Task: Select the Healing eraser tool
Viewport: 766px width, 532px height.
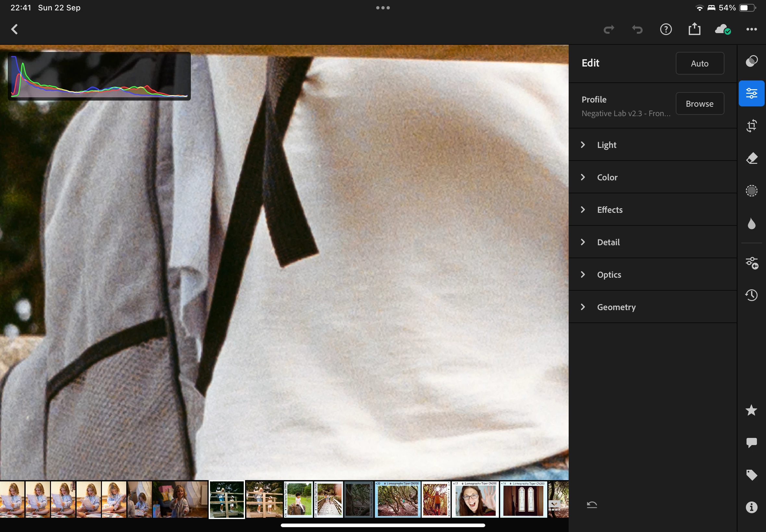Action: (751, 158)
